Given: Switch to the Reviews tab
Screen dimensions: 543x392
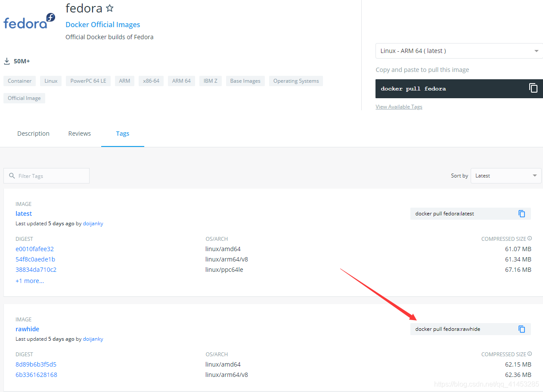Looking at the screenshot, I should tap(80, 134).
